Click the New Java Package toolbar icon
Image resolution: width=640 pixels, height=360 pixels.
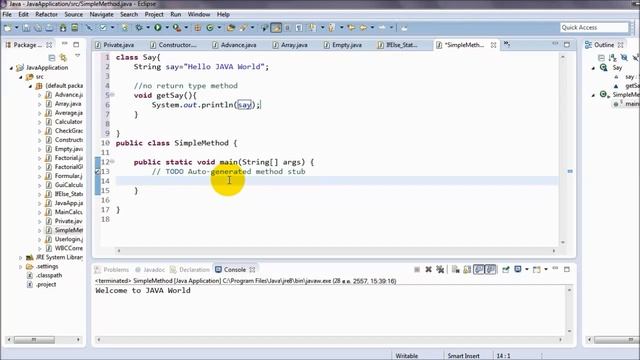tap(198, 28)
